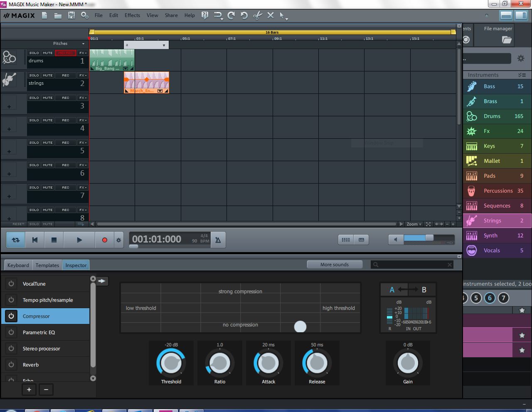Click the volume speaker icon in transport

click(x=396, y=240)
